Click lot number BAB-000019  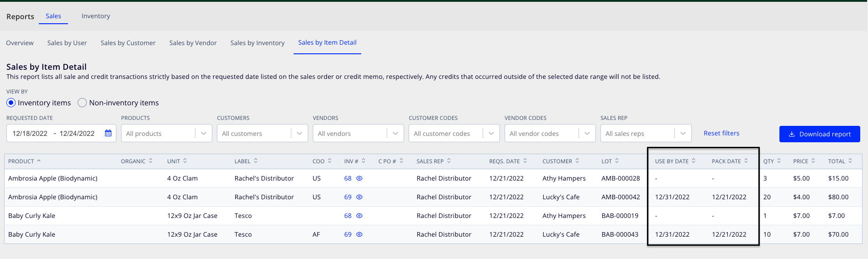point(620,216)
